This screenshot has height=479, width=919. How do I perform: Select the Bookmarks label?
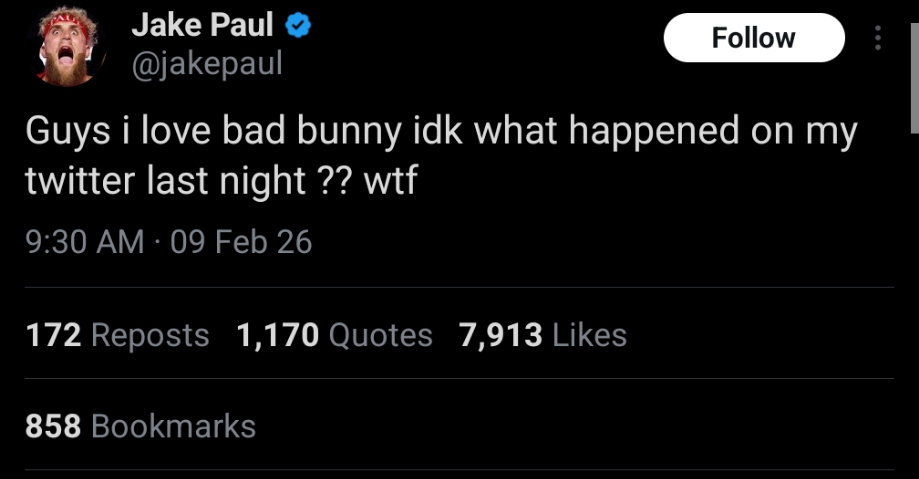click(x=173, y=426)
